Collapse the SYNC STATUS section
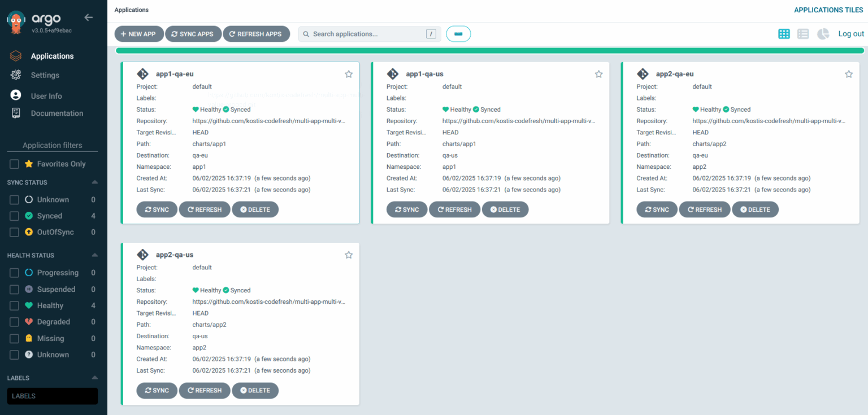This screenshot has width=868, height=415. (x=94, y=182)
